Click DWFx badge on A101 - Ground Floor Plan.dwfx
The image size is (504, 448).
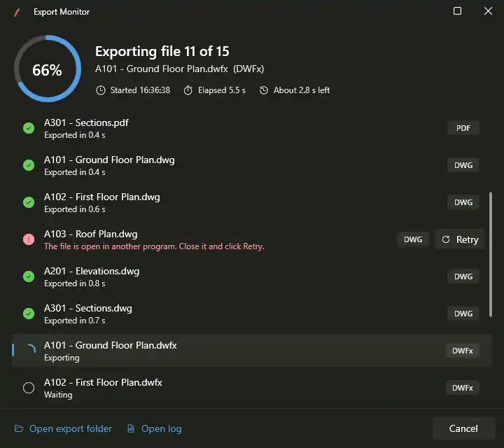(463, 351)
